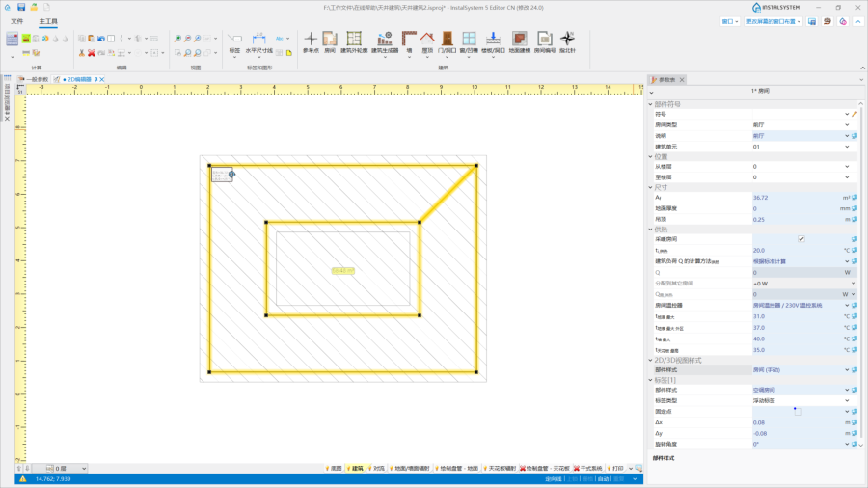Image resolution: width=868 pixels, height=488 pixels.
Task: Click the 更改屏幕的窗口布置 button
Action: tap(771, 20)
